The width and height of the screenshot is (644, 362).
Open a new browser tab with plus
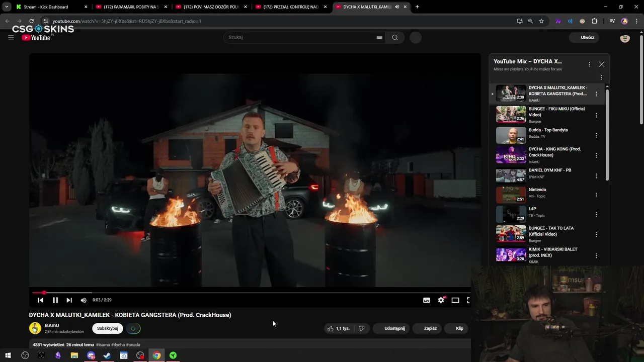(417, 7)
